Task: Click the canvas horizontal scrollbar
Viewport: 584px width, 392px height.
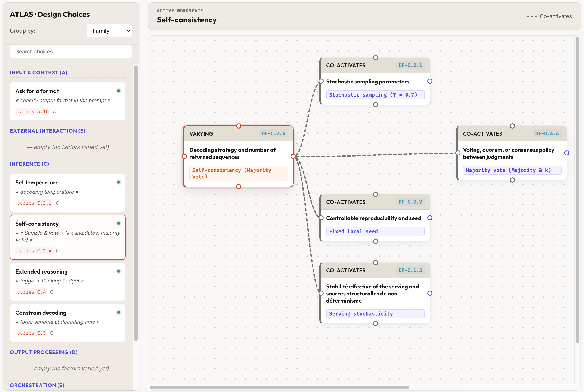Action: tap(279, 387)
